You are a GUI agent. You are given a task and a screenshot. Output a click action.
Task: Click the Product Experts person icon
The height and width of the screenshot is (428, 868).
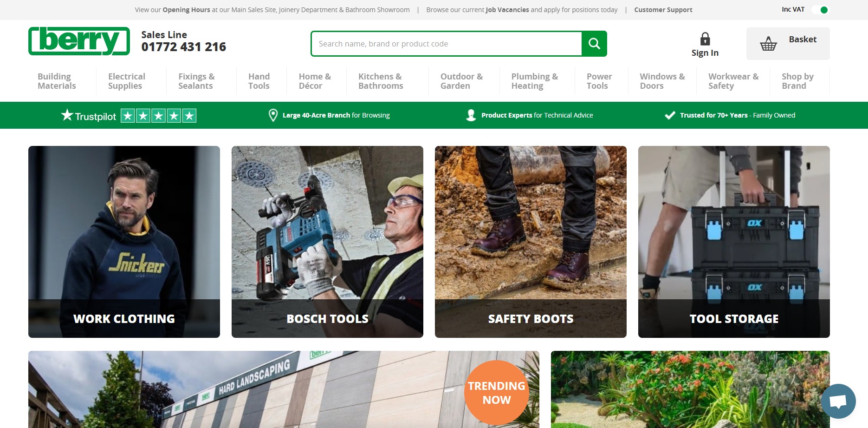coord(471,115)
